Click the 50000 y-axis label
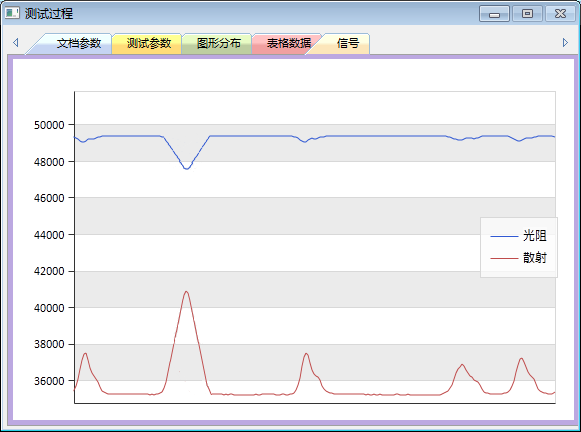581x432 pixels. (x=49, y=125)
